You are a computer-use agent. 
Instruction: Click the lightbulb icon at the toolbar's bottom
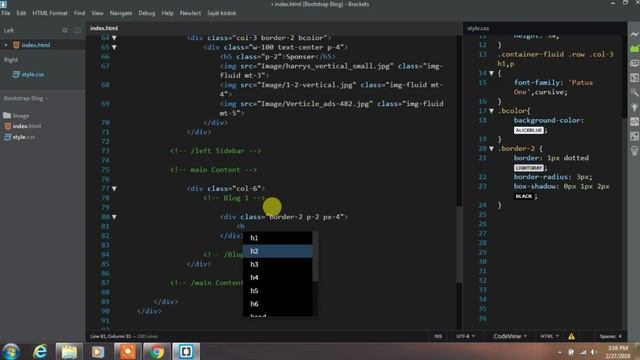click(634, 151)
